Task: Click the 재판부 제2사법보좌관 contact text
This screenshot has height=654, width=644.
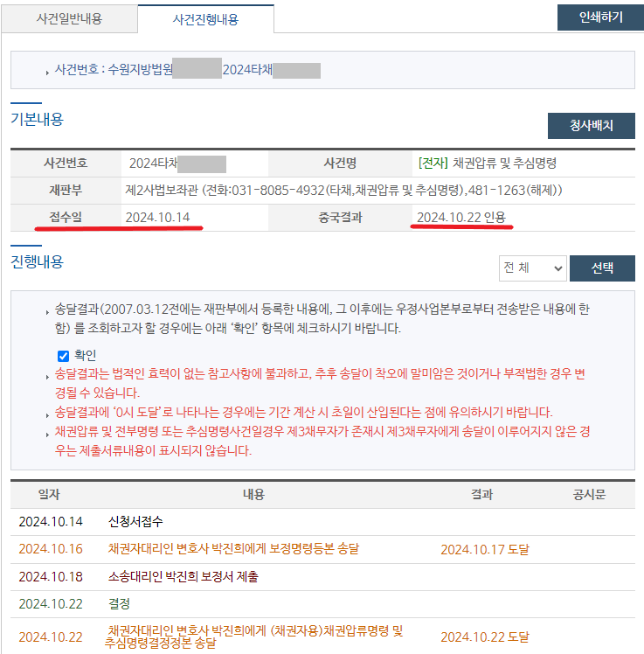Action: pyautogui.click(x=343, y=190)
